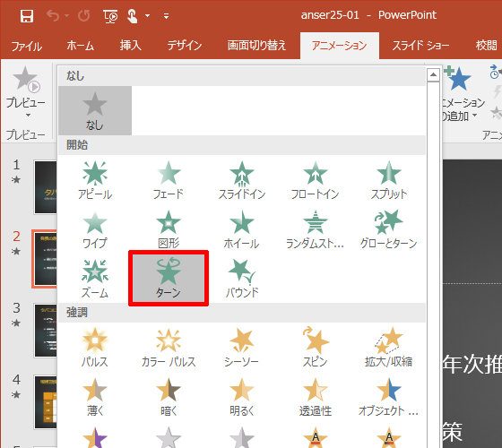Select slide 3 thumbnail
Image resolution: width=502 pixels, height=448 pixels.
tap(46, 331)
